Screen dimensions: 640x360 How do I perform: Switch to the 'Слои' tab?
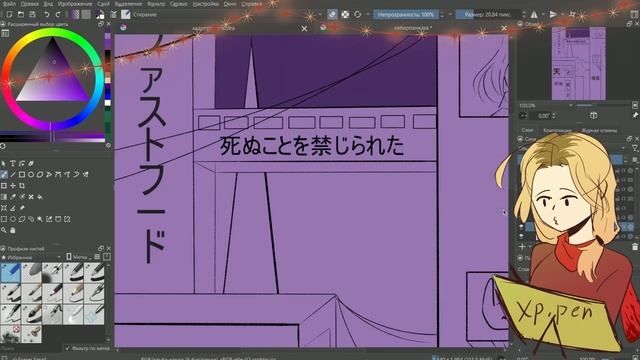pyautogui.click(x=527, y=130)
